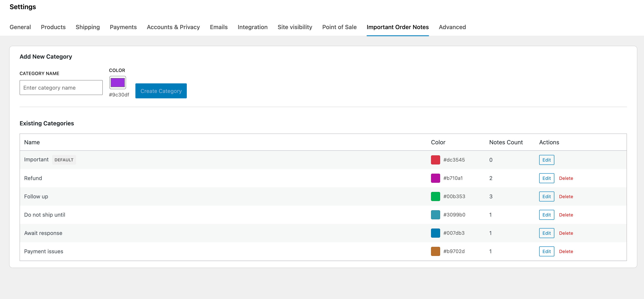
Task: Open the Advanced settings tab
Action: [452, 27]
